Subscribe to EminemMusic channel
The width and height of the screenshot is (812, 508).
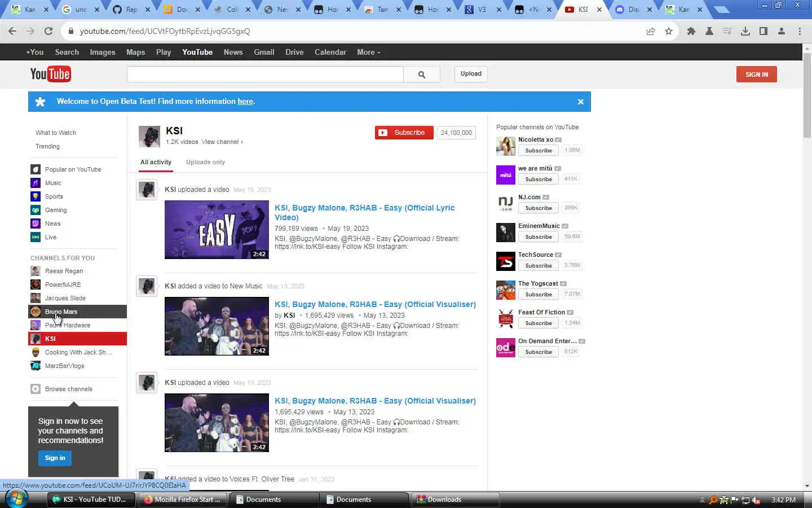pos(539,237)
